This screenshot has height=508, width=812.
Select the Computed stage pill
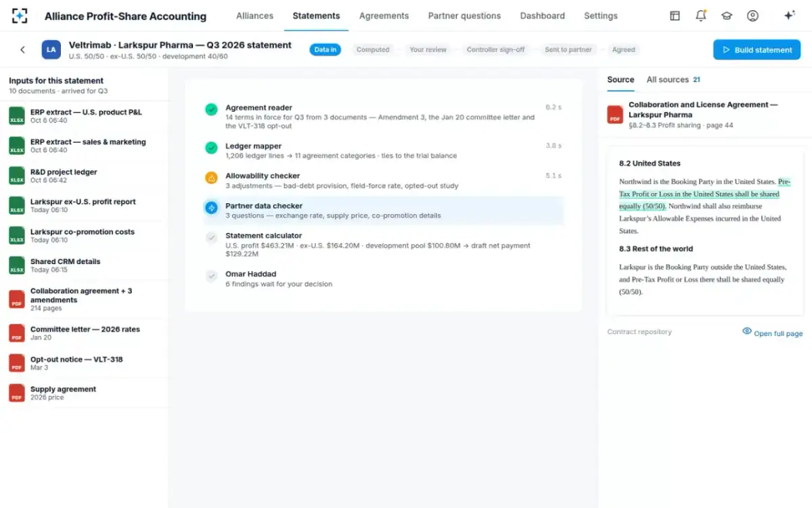pyautogui.click(x=373, y=49)
